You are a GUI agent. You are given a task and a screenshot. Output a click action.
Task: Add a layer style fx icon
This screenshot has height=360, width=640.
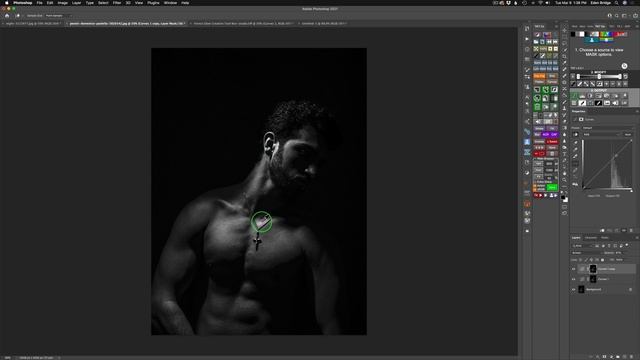tap(598, 357)
